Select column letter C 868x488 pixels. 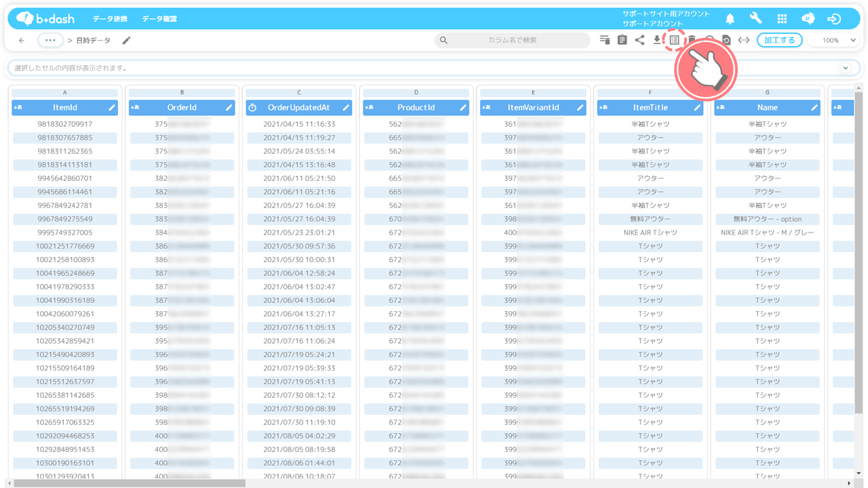(298, 93)
